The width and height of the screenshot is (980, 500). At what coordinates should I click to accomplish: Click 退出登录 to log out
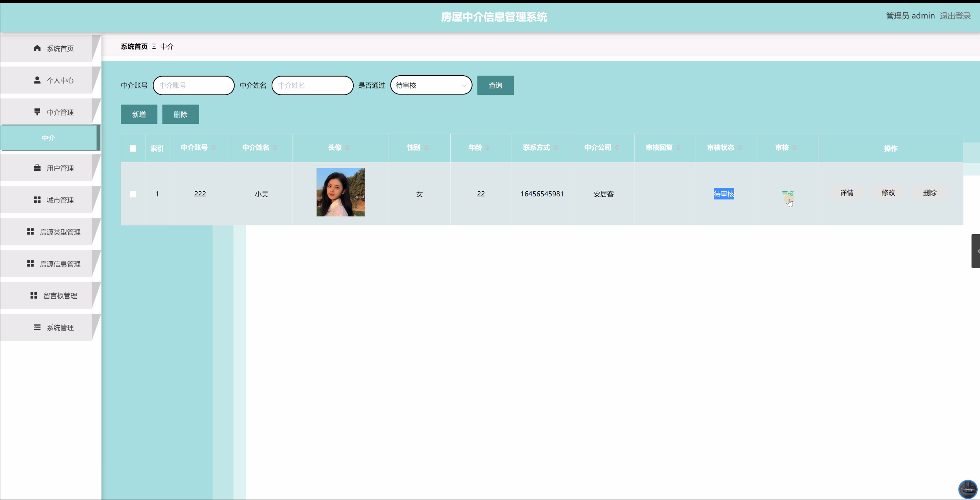[x=955, y=16]
